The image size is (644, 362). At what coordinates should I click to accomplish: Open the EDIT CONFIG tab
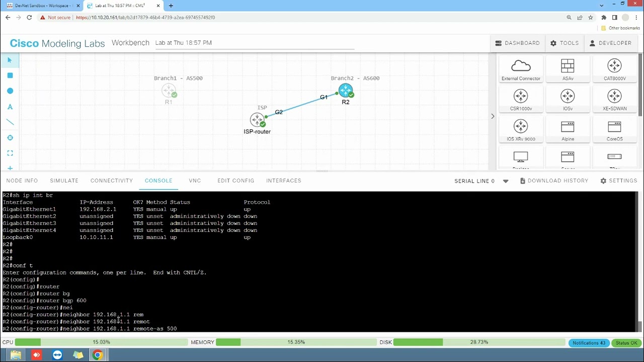click(x=235, y=180)
